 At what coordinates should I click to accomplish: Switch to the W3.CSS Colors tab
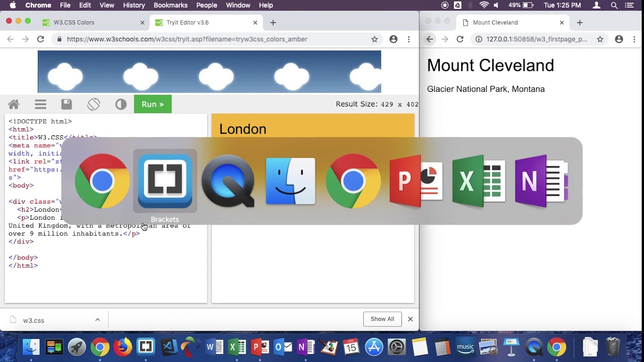click(93, 23)
